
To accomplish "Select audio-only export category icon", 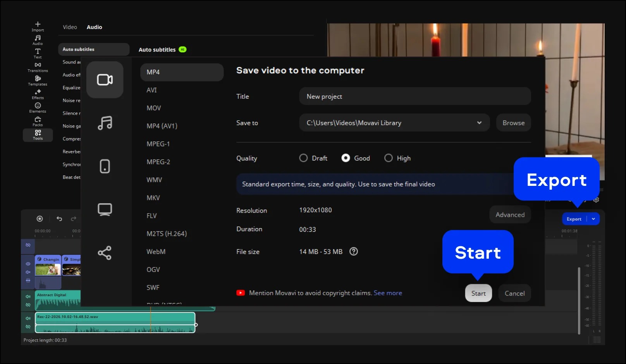I will tap(105, 123).
